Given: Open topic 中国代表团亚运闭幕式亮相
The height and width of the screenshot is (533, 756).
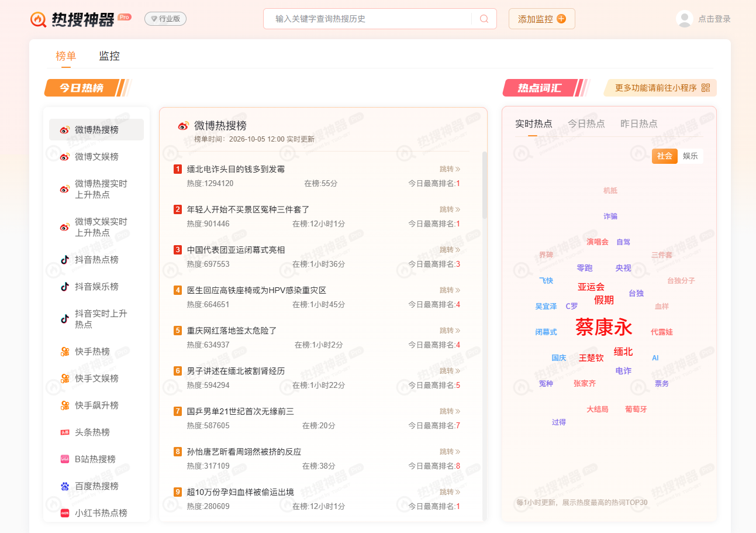Looking at the screenshot, I should pyautogui.click(x=236, y=250).
